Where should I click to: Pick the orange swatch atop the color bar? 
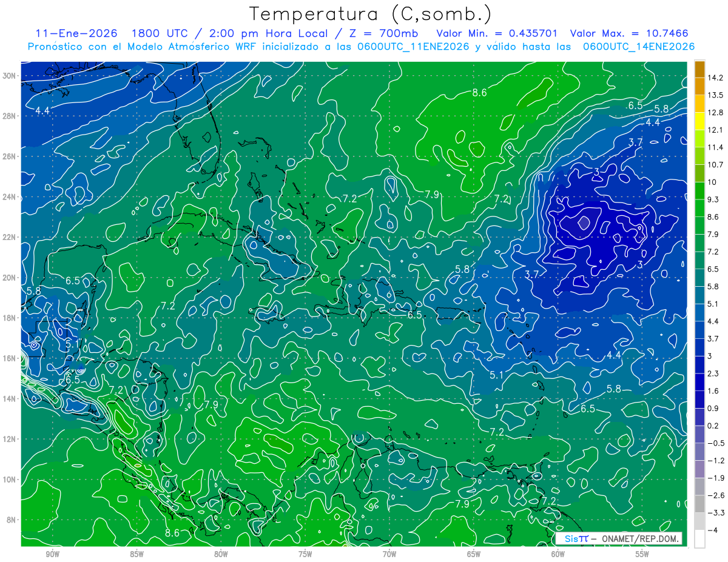(x=699, y=69)
